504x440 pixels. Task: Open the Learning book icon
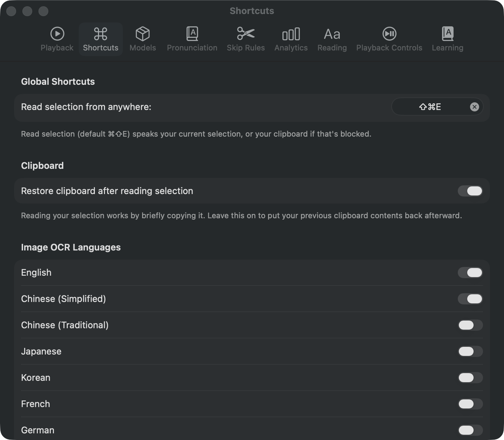pos(448,34)
